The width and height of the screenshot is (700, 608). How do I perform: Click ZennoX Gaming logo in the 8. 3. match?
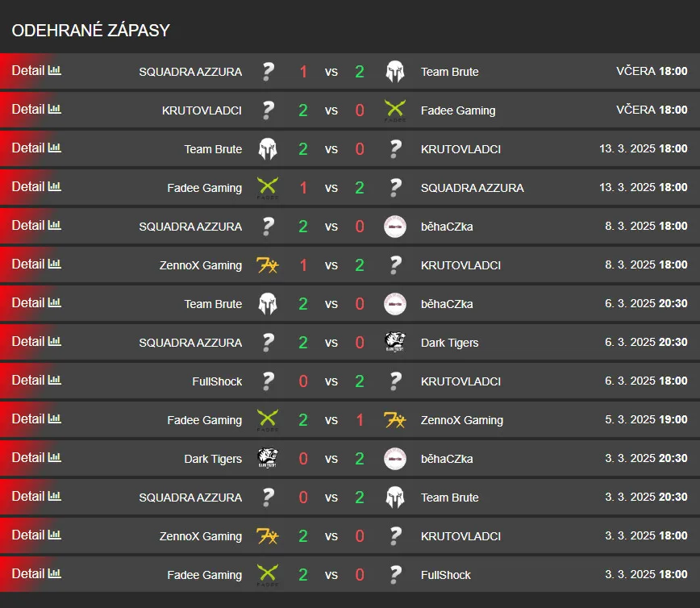[x=268, y=265]
